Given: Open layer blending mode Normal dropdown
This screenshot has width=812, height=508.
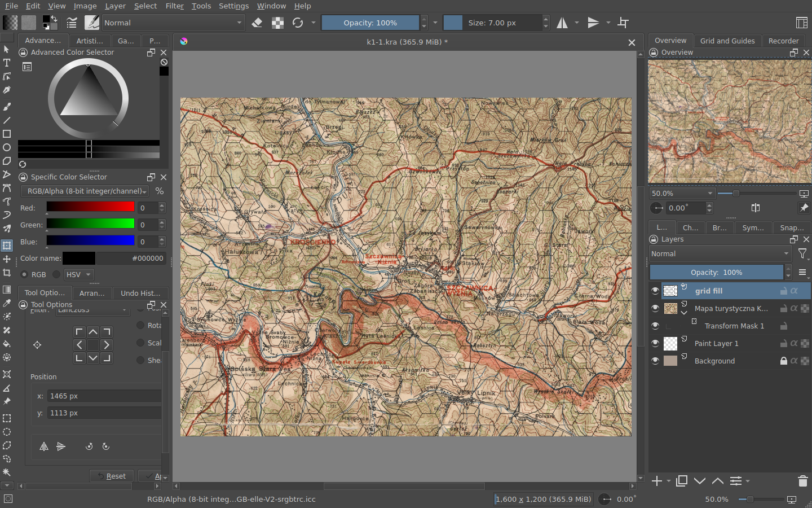Looking at the screenshot, I should pos(721,254).
